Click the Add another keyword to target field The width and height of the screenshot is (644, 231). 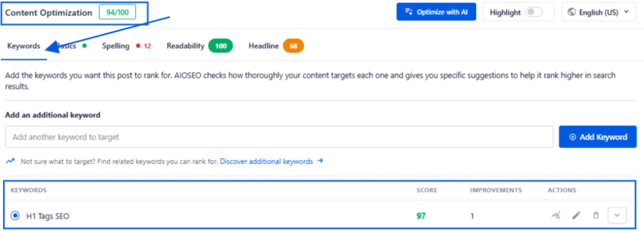[x=279, y=137]
